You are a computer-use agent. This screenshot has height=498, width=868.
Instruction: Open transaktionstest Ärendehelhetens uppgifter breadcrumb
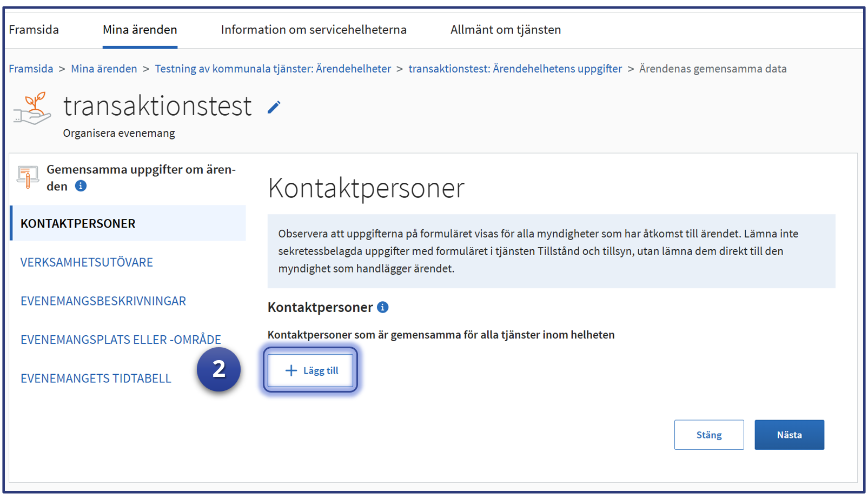pyautogui.click(x=515, y=69)
